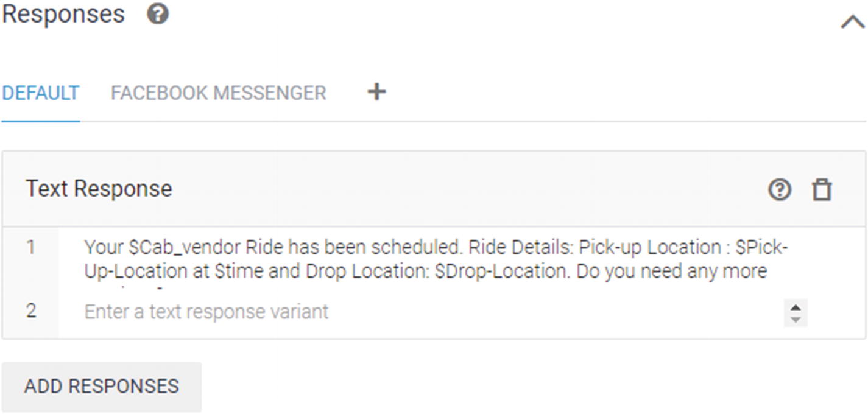Click the down arrow of the variant stepper

click(x=796, y=319)
